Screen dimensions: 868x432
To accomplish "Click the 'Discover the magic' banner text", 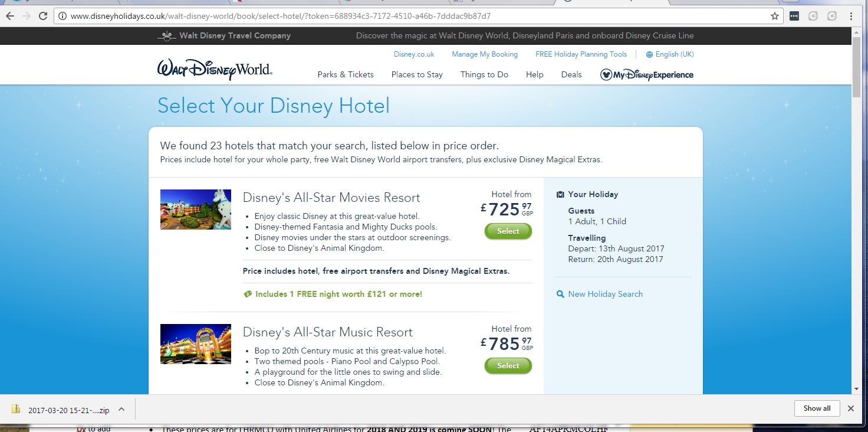I will 525,36.
